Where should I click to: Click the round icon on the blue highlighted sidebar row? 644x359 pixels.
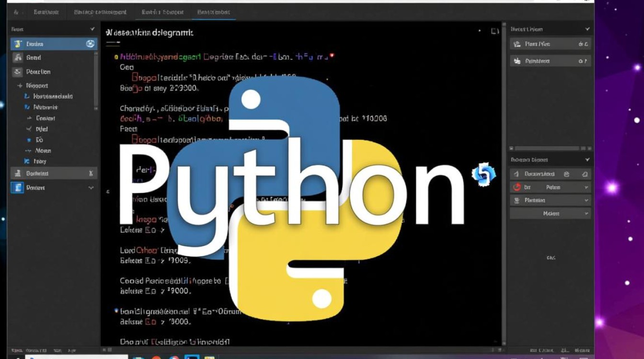(90, 44)
